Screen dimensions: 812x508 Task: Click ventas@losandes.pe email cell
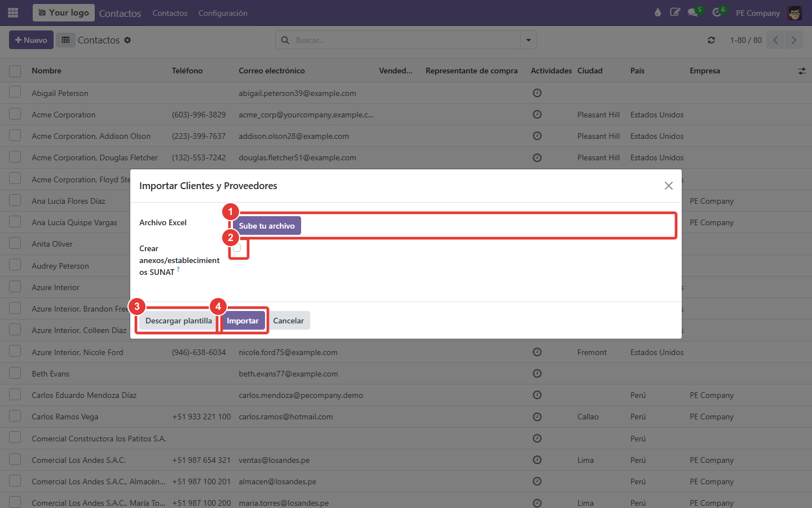274,460
